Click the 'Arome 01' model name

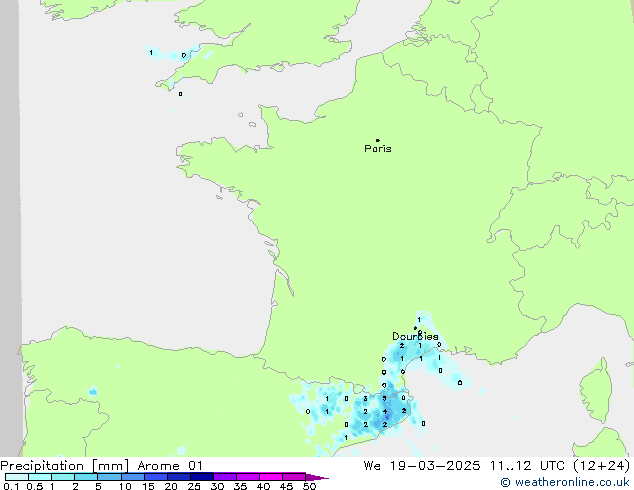click(x=170, y=466)
